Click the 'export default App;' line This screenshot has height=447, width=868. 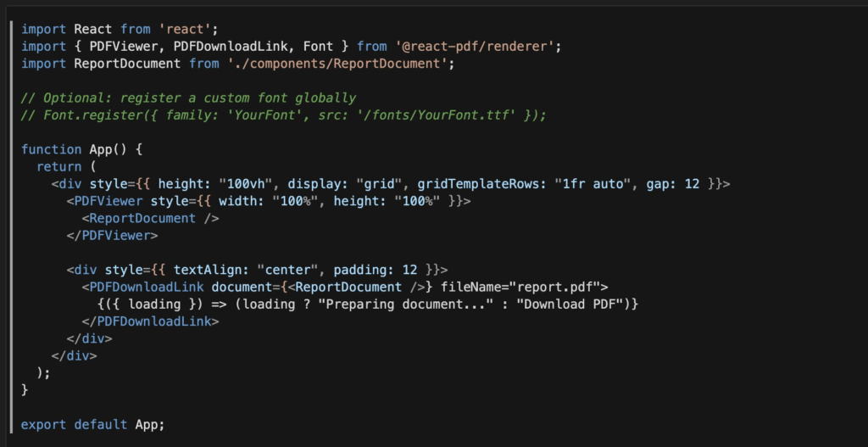tap(92, 424)
